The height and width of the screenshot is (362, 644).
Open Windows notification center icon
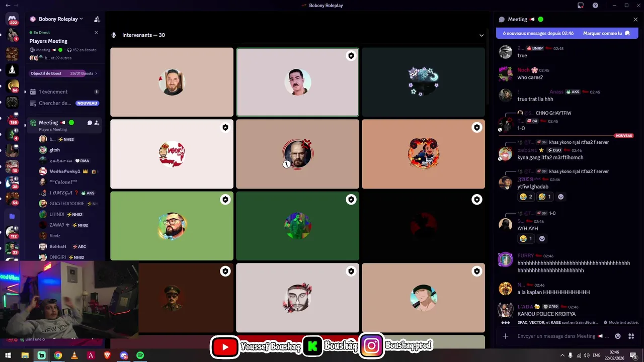click(x=633, y=355)
